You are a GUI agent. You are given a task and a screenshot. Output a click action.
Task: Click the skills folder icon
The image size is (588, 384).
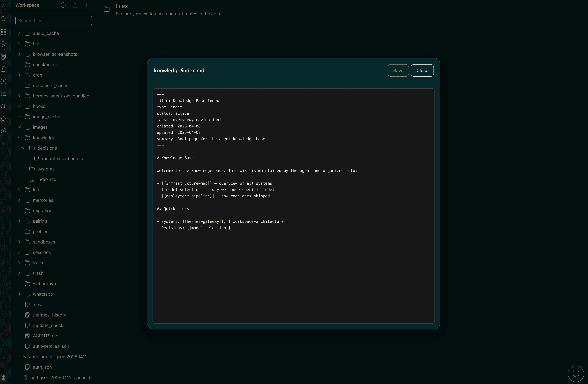(x=27, y=263)
